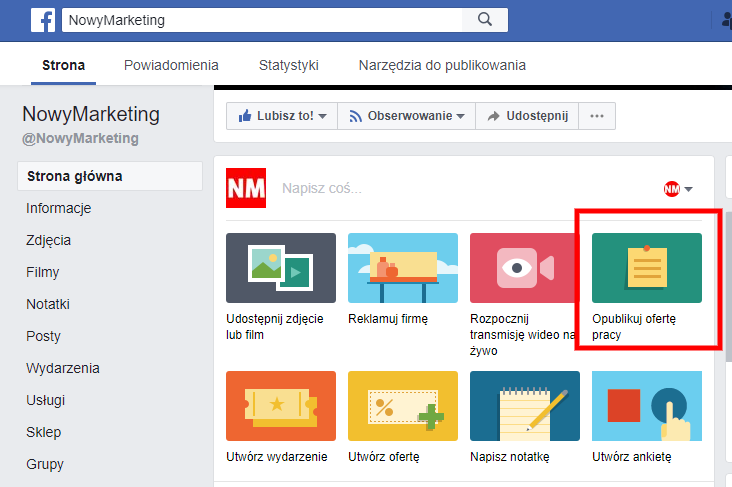Go to Zdjęcia in the sidebar
732x487 pixels.
(x=48, y=240)
